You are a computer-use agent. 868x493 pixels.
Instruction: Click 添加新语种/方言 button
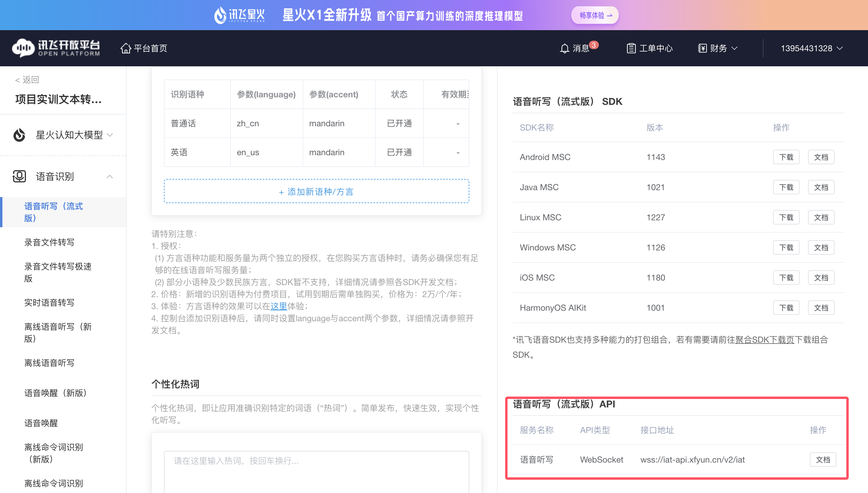click(x=316, y=191)
